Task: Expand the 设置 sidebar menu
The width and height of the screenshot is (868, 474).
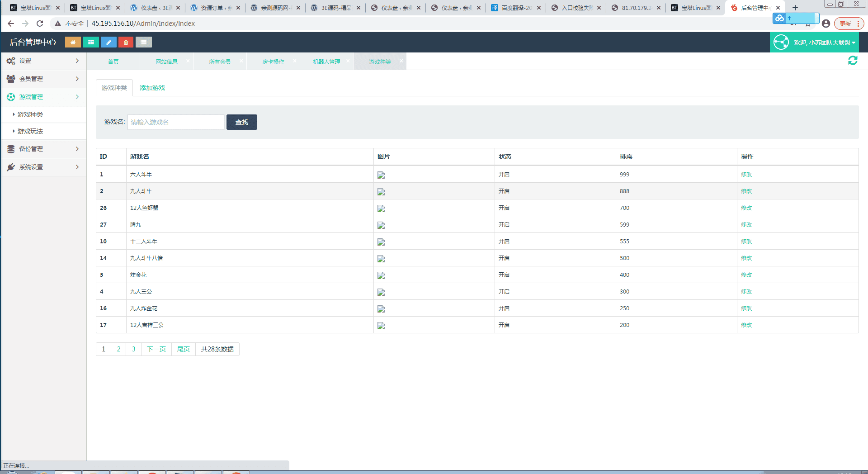Action: coord(43,61)
